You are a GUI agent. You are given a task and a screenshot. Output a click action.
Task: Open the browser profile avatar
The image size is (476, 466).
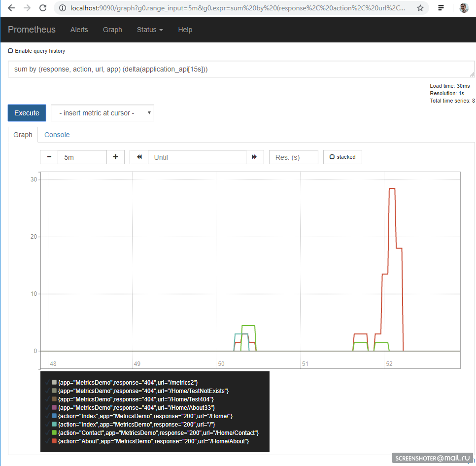click(464, 8)
